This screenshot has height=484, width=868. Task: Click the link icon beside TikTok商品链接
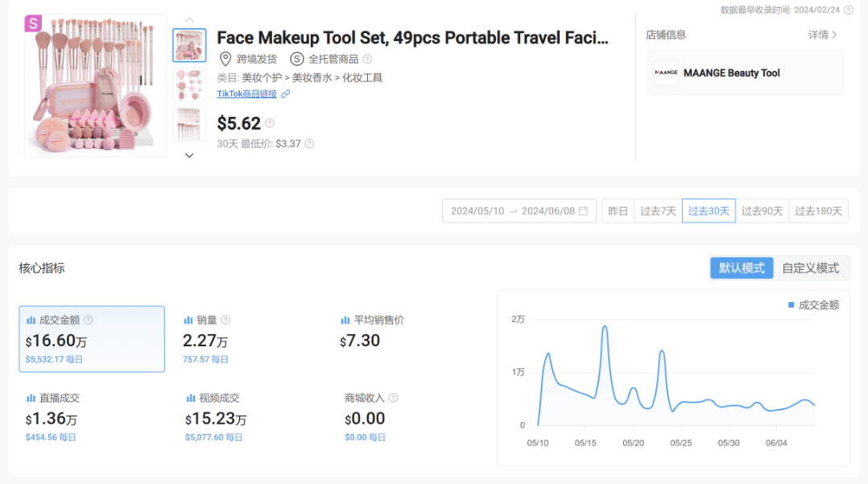click(x=286, y=94)
